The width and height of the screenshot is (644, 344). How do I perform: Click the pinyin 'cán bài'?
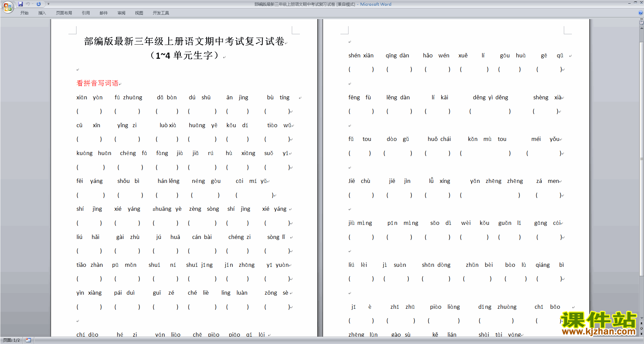tap(202, 237)
